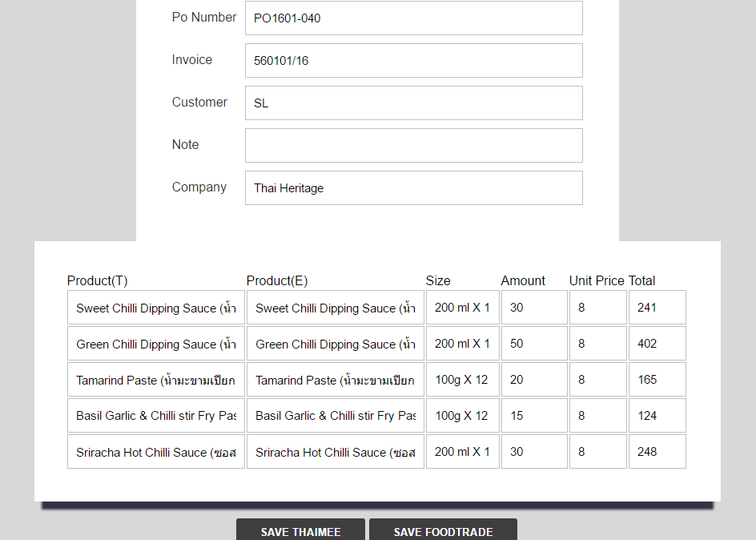756x540 pixels.
Task: Select Amount field showing 15
Action: [x=533, y=416]
